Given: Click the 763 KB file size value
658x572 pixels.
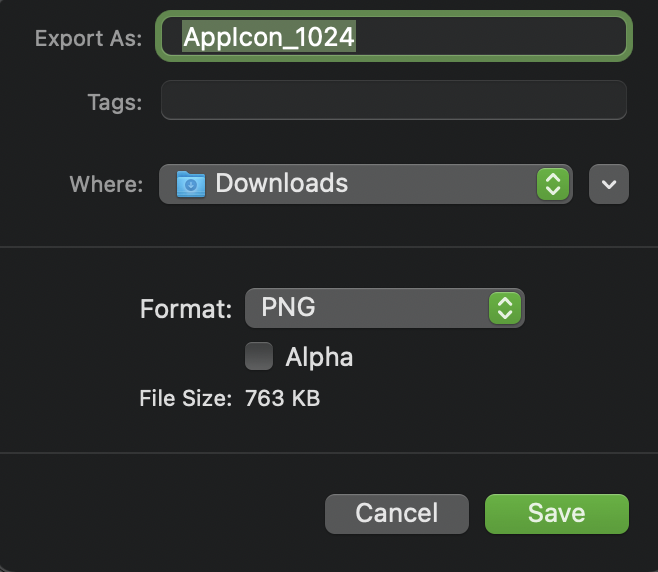Looking at the screenshot, I should pyautogui.click(x=282, y=399).
